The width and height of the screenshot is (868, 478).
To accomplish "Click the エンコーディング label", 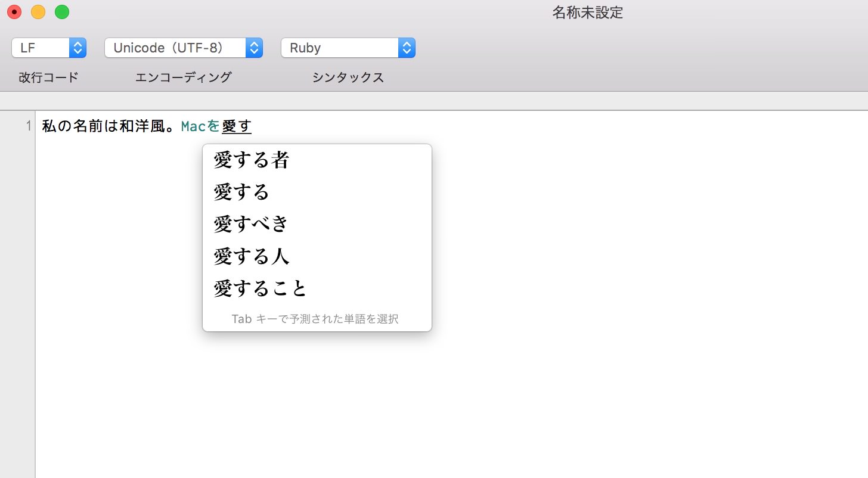I will coord(184,77).
